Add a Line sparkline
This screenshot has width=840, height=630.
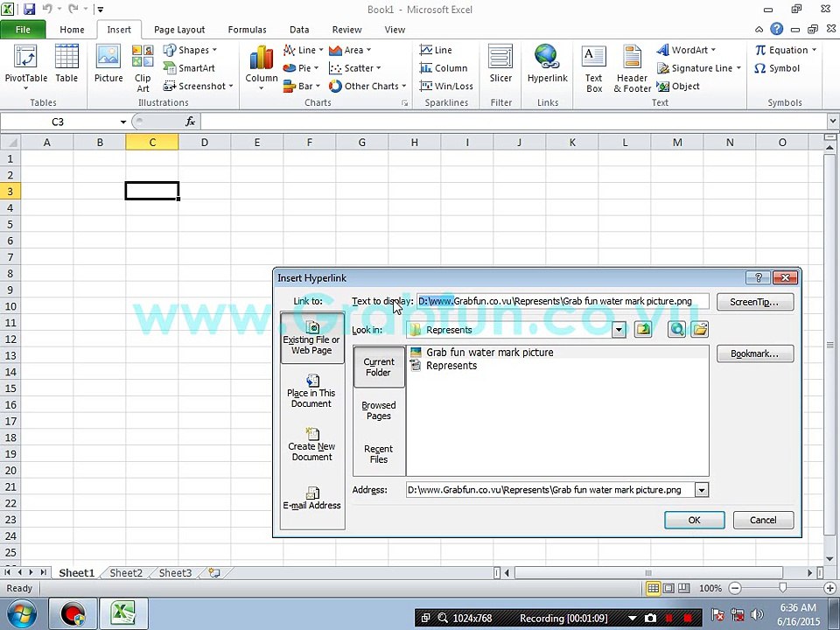click(436, 50)
